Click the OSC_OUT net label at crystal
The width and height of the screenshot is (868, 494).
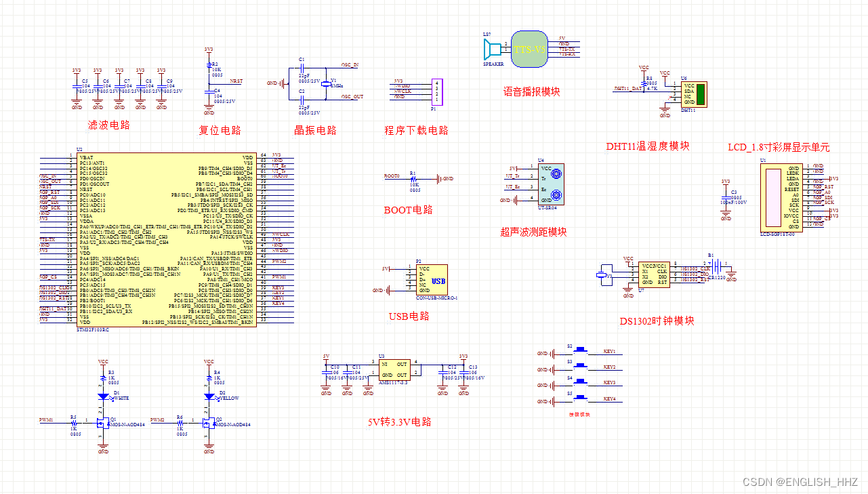(x=352, y=97)
